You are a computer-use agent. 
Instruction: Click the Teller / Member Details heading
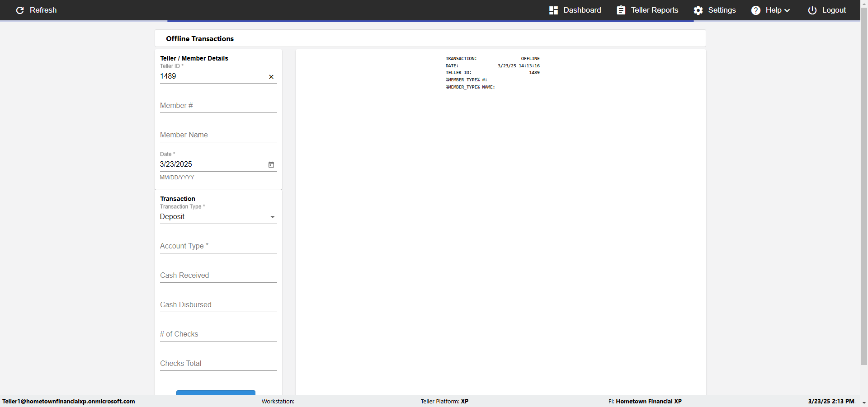(x=194, y=58)
